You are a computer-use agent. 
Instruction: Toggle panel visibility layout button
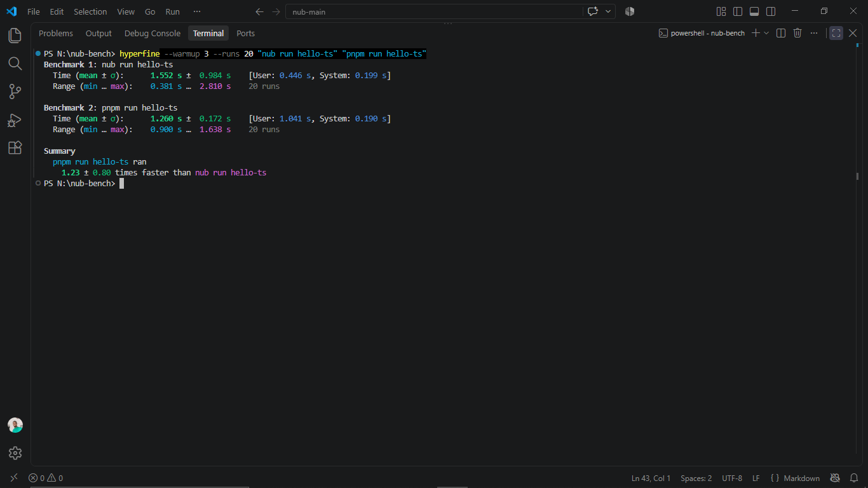point(754,11)
